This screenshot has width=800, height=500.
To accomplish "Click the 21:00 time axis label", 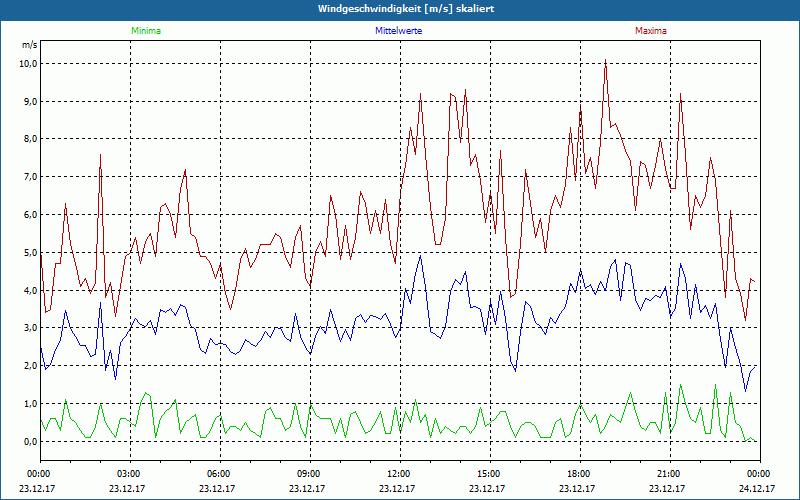I will (x=668, y=474).
